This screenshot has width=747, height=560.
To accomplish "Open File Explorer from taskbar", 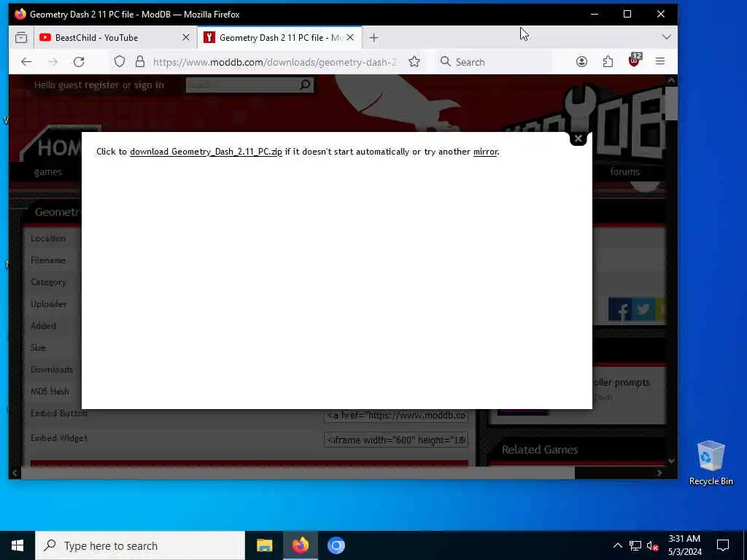I will pos(264,545).
